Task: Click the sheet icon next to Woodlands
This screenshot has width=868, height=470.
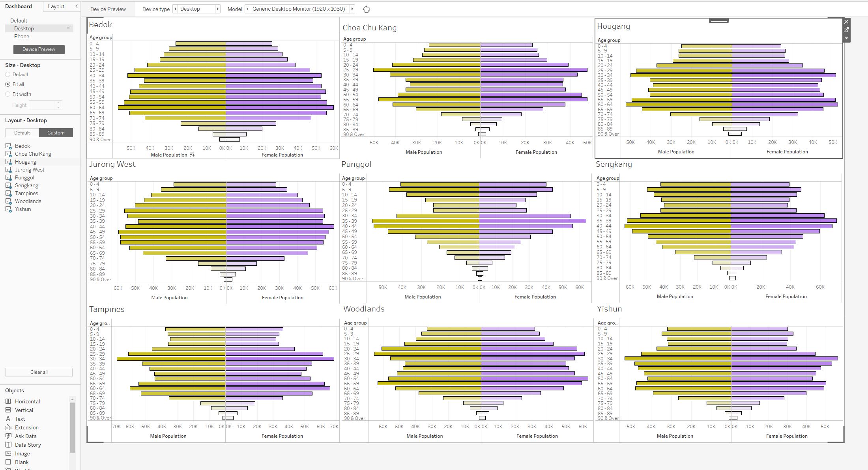Action: coord(8,201)
